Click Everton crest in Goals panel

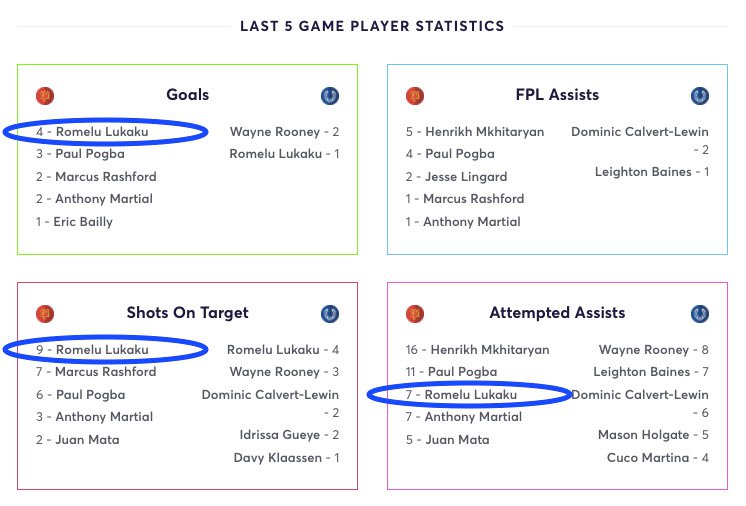click(x=330, y=96)
